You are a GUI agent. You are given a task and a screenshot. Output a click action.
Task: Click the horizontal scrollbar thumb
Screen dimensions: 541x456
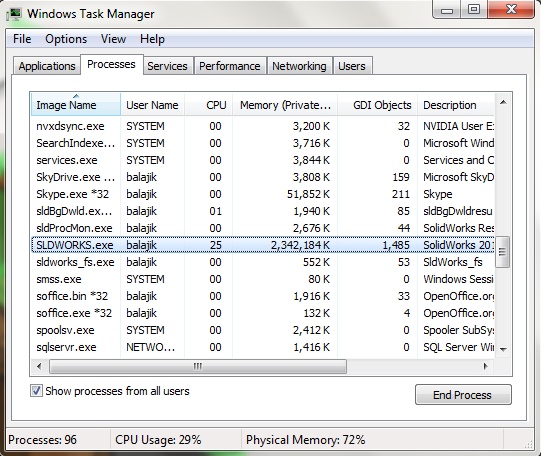(x=198, y=366)
